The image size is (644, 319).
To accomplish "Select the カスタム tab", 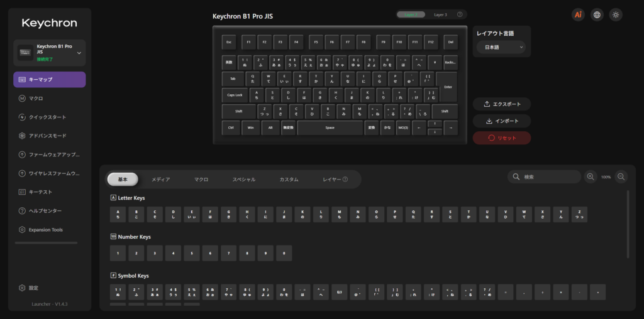I will point(289,179).
